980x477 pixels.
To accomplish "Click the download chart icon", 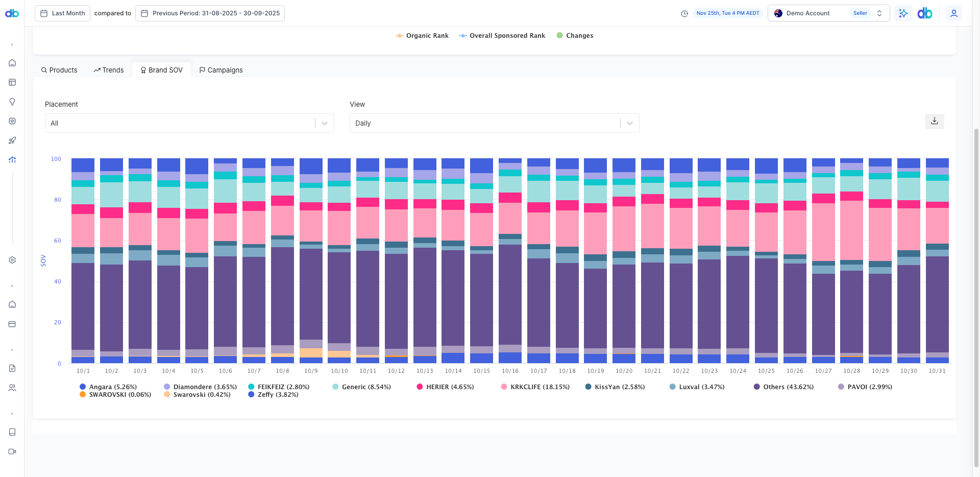I will (x=934, y=121).
